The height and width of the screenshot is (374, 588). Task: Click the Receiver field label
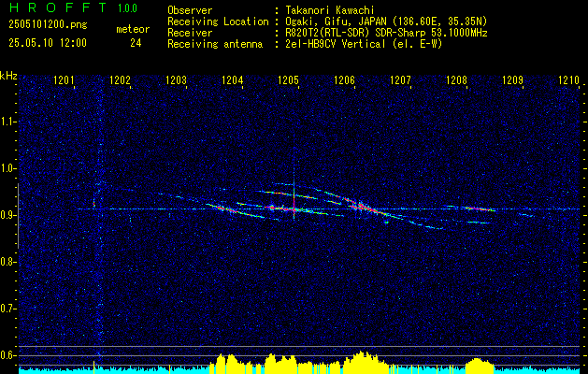click(190, 33)
